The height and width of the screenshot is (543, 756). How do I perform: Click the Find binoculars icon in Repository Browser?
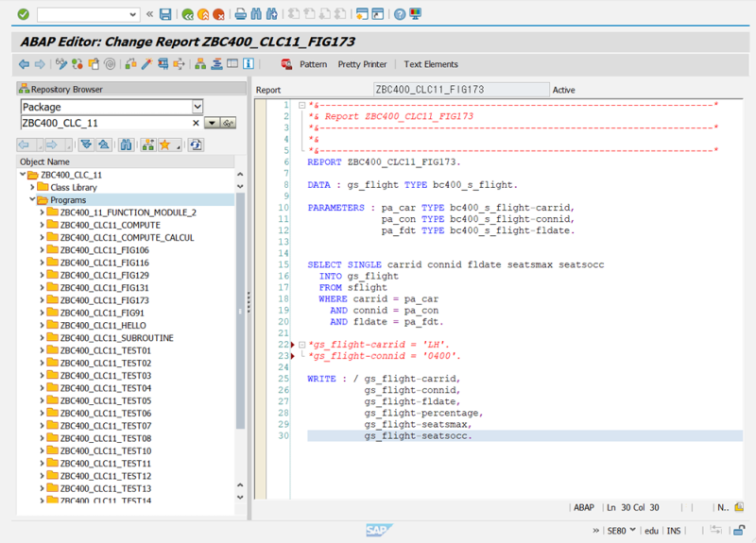126,144
